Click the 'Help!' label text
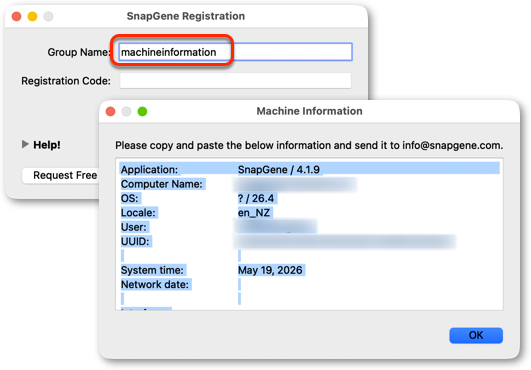 (x=47, y=145)
